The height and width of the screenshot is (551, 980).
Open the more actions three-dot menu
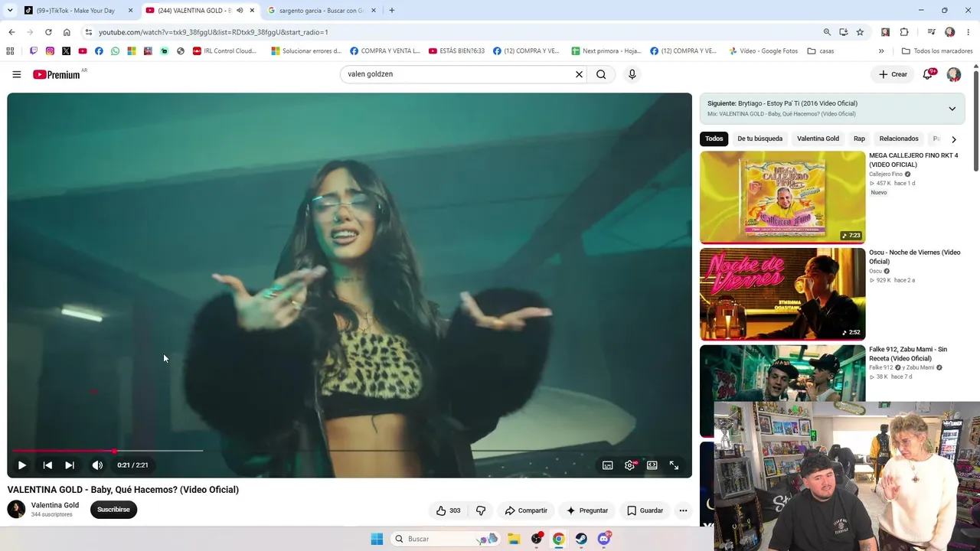[683, 510]
